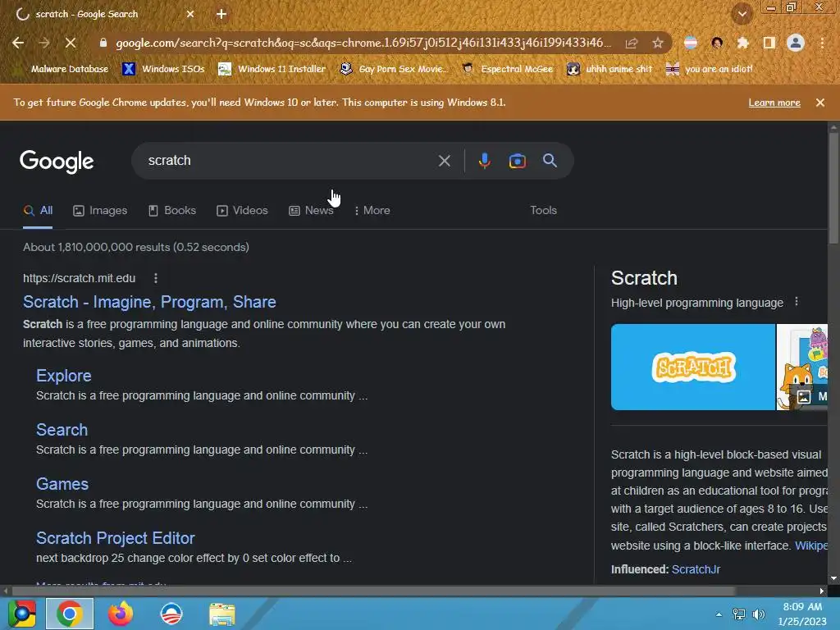Screen dimensions: 840x630
Task: Click the vertical page scrollbar
Action: point(833,188)
